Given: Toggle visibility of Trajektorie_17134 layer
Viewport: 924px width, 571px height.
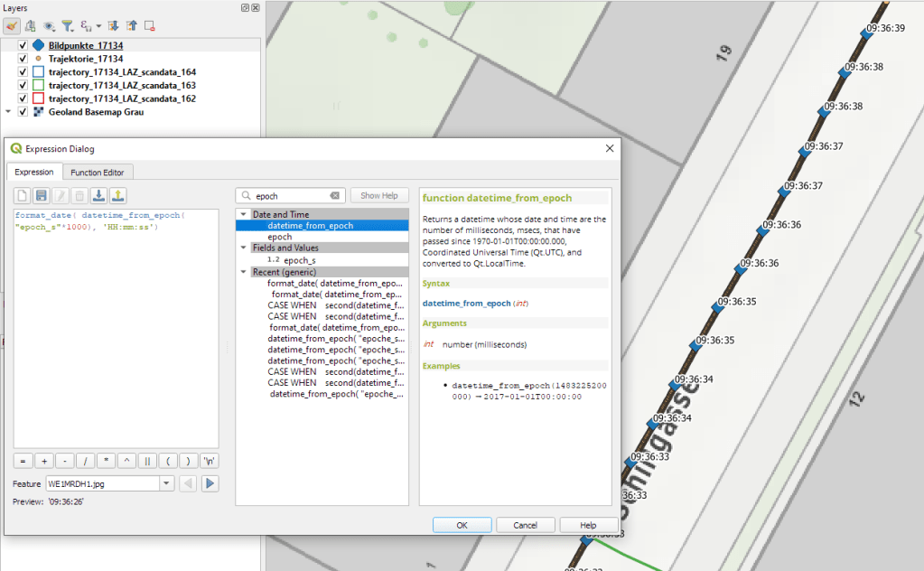Looking at the screenshot, I should pos(23,59).
